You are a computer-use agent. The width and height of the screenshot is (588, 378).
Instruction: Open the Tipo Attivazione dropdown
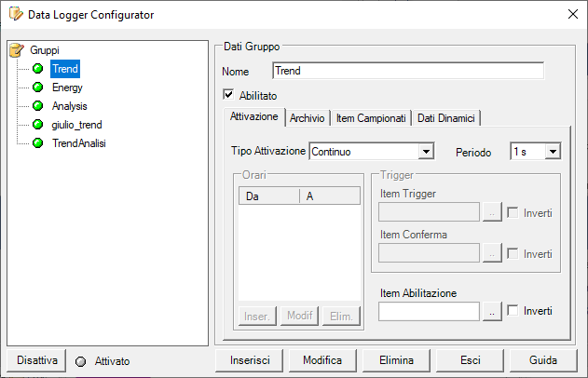[x=426, y=151]
